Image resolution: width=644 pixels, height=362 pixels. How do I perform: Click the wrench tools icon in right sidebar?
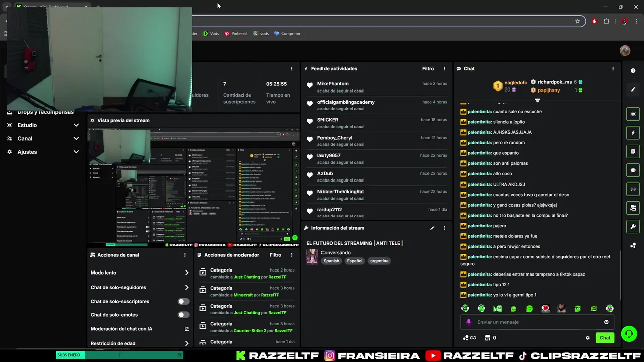633,226
